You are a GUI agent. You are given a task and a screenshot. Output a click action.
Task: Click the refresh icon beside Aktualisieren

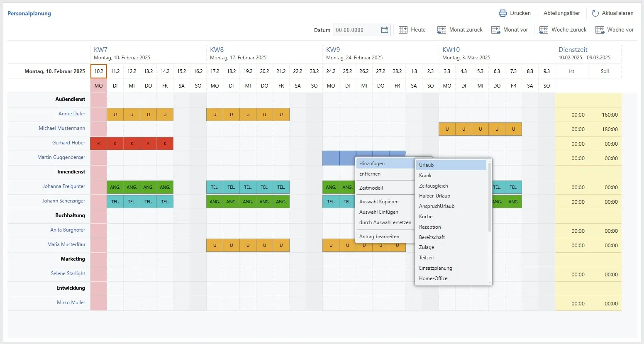click(x=595, y=13)
